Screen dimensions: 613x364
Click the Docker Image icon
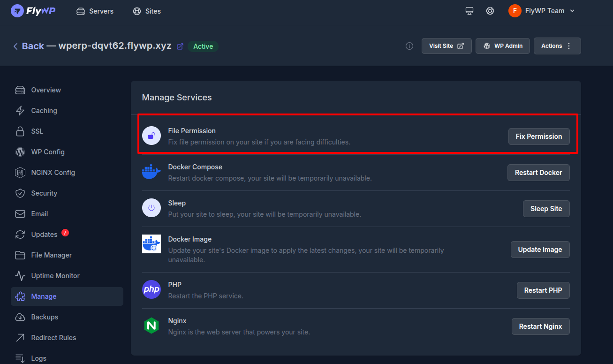point(151,244)
